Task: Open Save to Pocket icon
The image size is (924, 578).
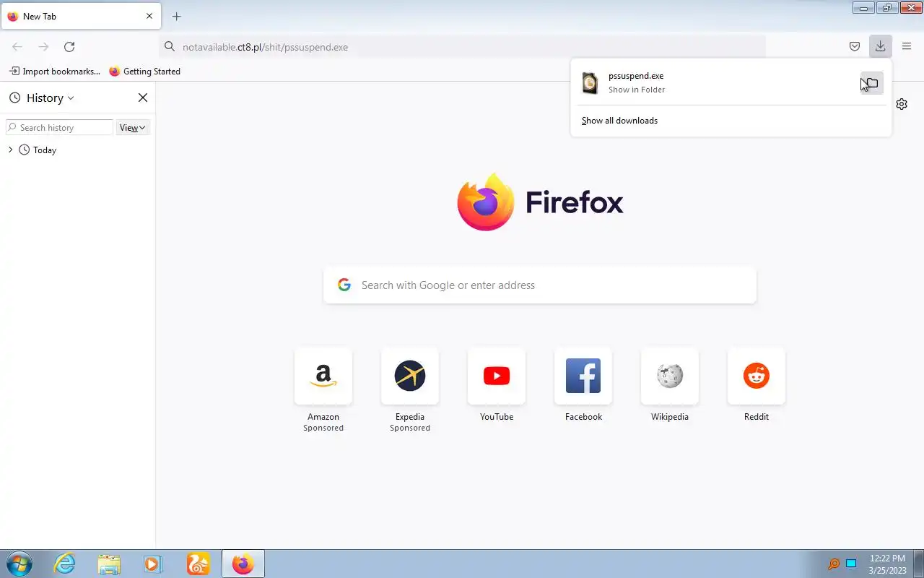Action: (x=855, y=47)
